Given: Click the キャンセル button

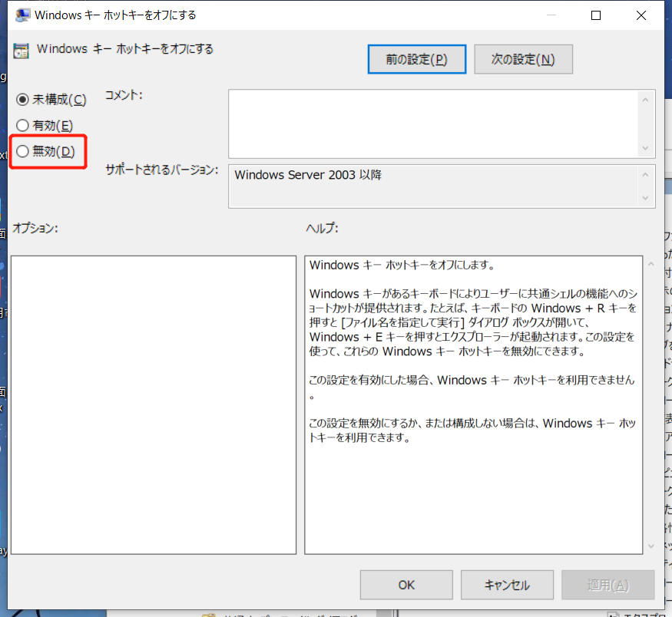Looking at the screenshot, I should tap(507, 585).
